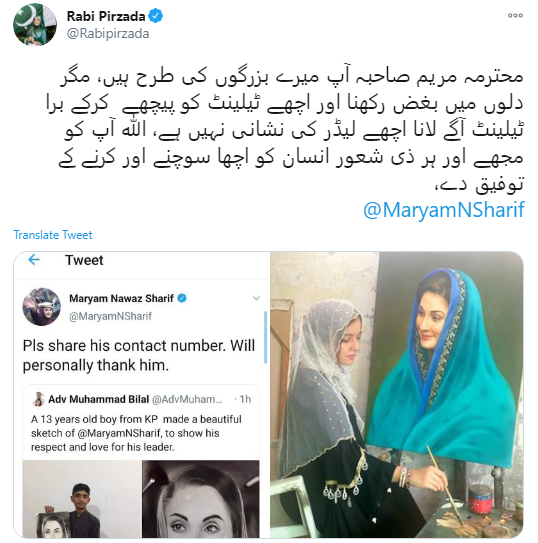
Task: Open Maryam Nawaz Sharif's avatar in embedded tweet
Action: tap(42, 306)
